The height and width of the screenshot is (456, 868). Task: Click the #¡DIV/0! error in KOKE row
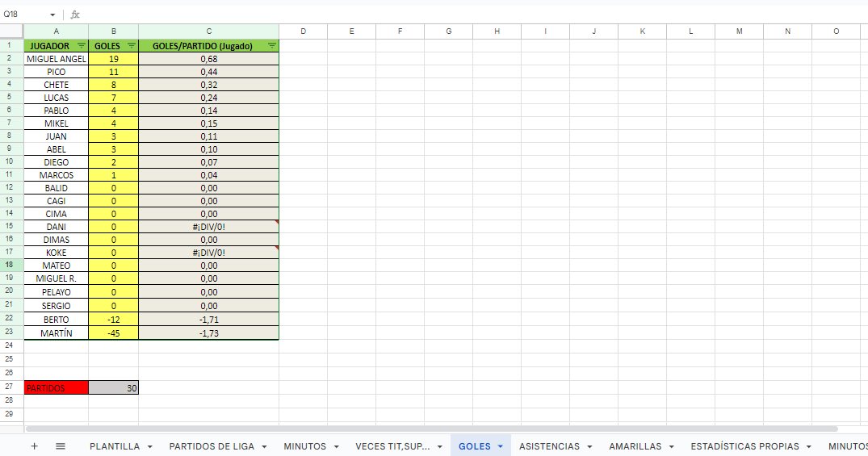[208, 253]
